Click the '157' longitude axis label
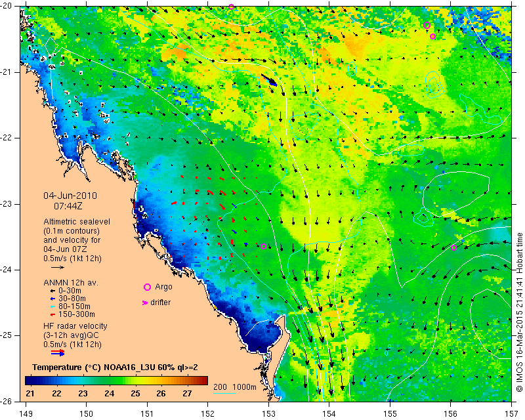Screen dimensions: 525x420 (511, 414)
